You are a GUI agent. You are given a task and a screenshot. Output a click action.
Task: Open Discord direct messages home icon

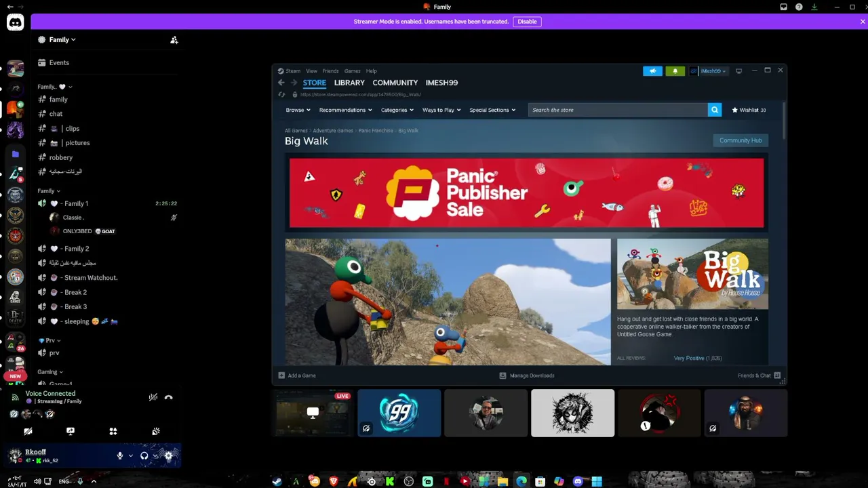[15, 22]
